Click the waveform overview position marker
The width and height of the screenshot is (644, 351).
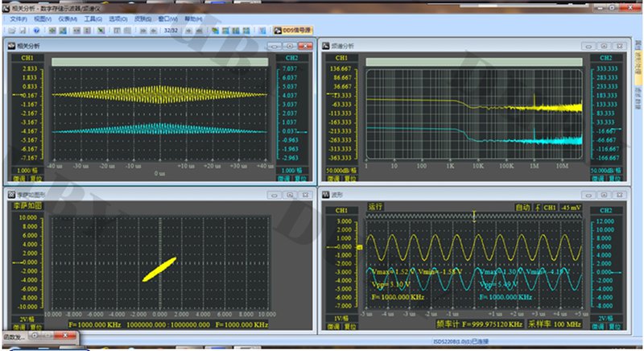coord(474,216)
